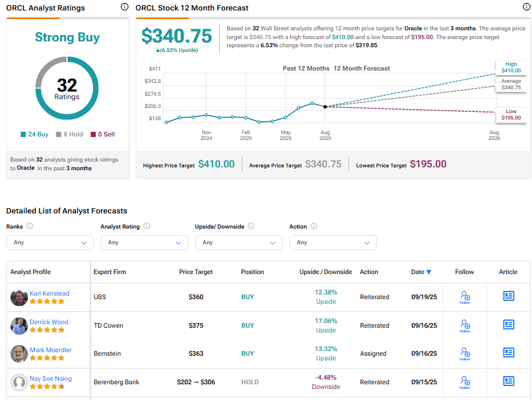
Task: Open the Analyst Rating dropdown filter
Action: coord(144,243)
